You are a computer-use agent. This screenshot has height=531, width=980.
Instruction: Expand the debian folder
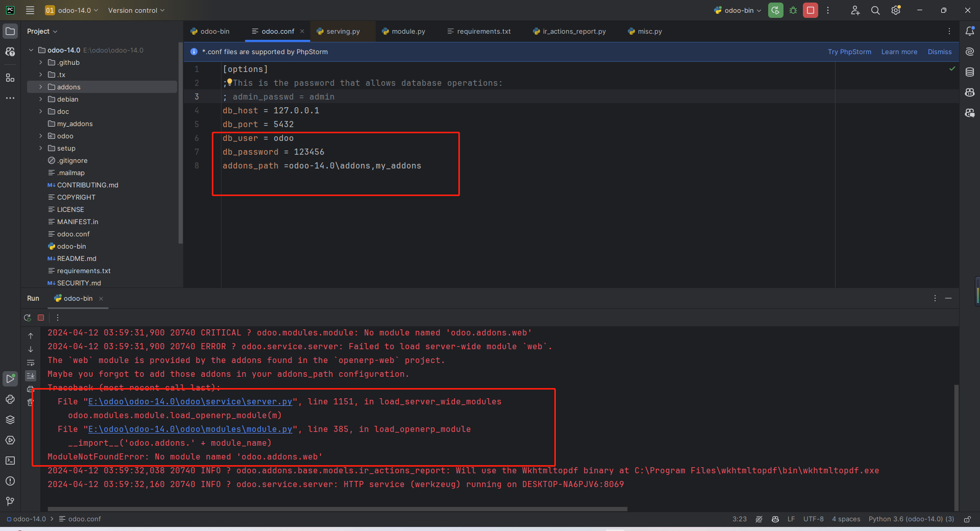point(41,99)
